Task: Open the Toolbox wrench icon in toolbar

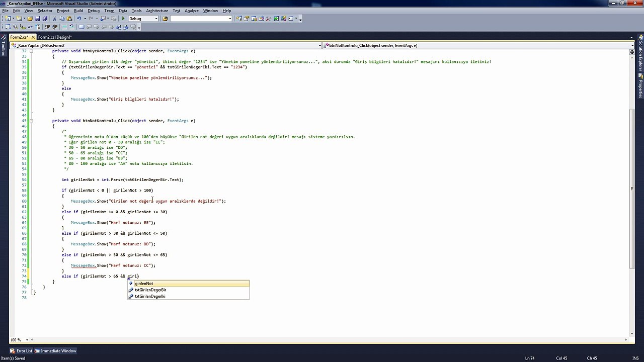Action: (269, 19)
